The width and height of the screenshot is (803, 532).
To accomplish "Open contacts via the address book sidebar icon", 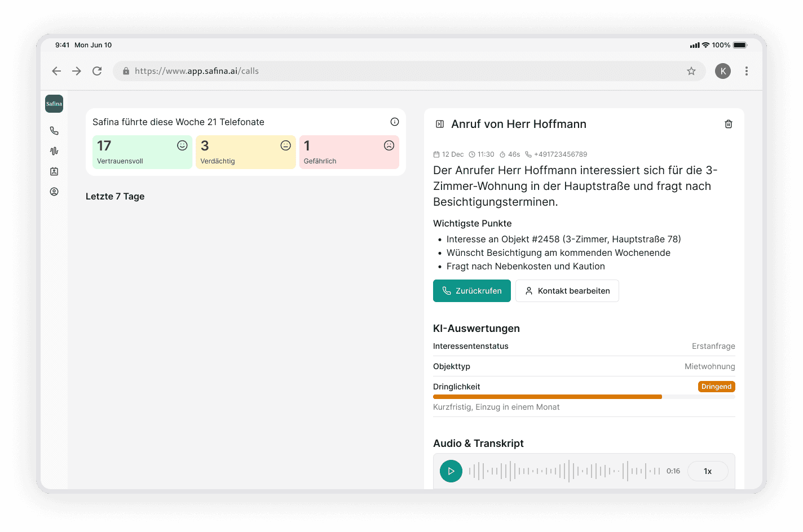I will click(x=54, y=171).
